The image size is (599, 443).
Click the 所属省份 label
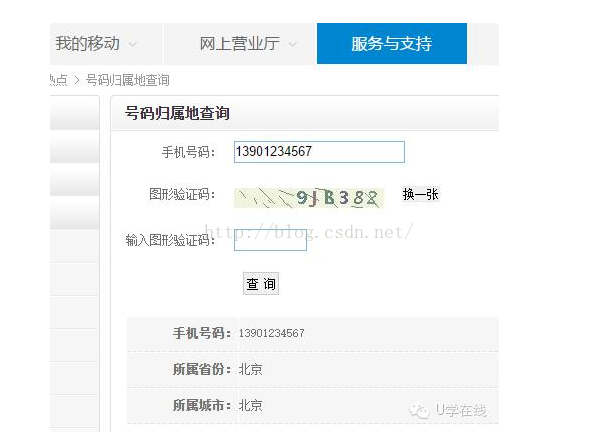(x=202, y=370)
